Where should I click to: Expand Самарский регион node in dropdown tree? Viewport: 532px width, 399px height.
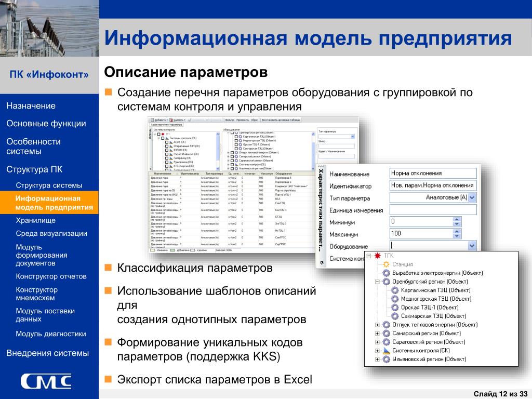(x=377, y=333)
